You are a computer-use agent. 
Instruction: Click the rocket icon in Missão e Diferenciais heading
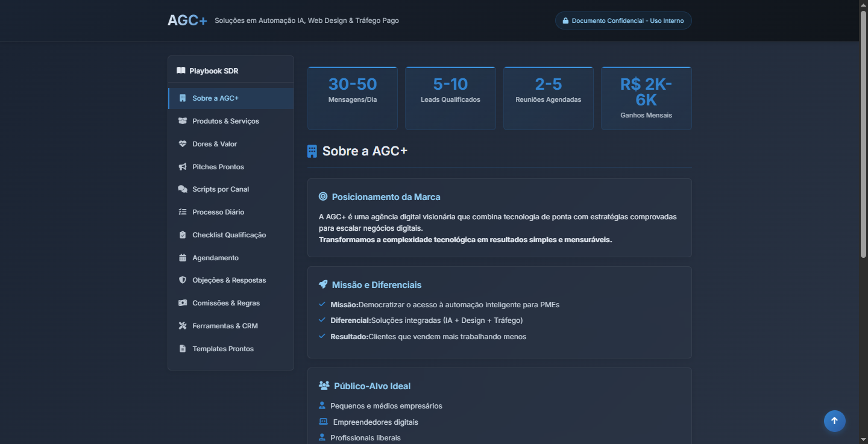tap(323, 284)
